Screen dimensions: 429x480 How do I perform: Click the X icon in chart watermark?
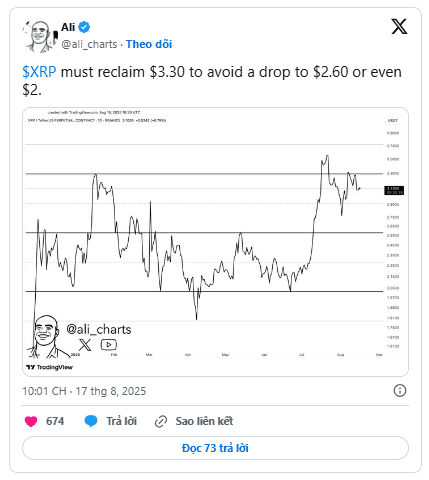point(85,345)
